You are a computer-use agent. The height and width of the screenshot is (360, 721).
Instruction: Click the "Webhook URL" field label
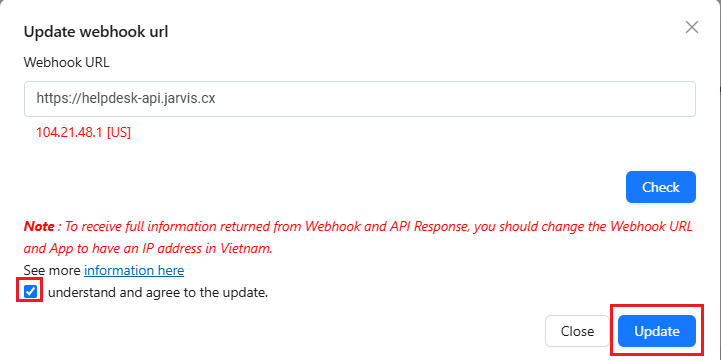(x=66, y=63)
